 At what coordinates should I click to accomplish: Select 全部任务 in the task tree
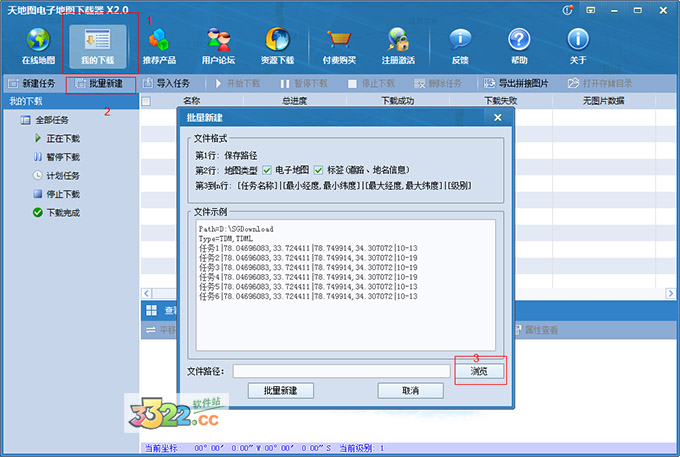coord(44,120)
